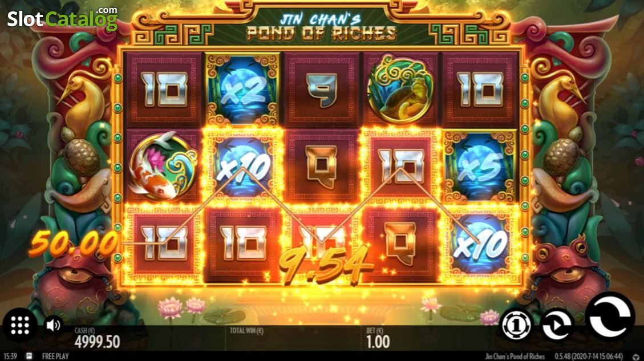Open the nine-dot game menu
Viewport: 644px width, 361px height.
point(20,325)
